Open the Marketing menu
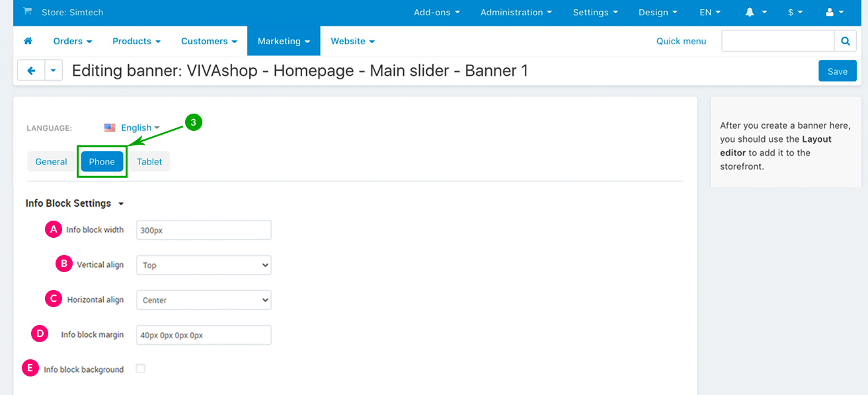The height and width of the screenshot is (395, 868). tap(284, 41)
